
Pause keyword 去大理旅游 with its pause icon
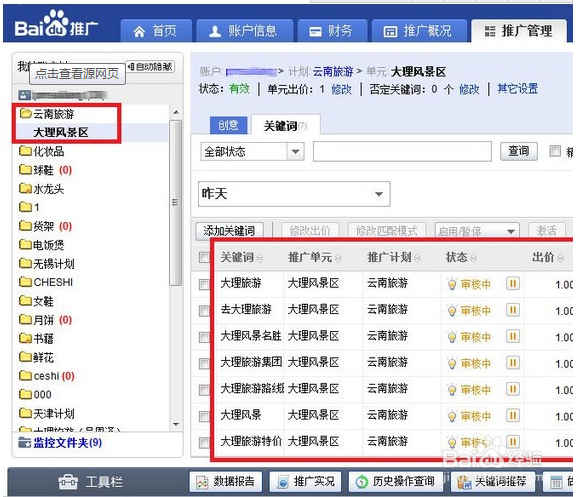pyautogui.click(x=513, y=310)
